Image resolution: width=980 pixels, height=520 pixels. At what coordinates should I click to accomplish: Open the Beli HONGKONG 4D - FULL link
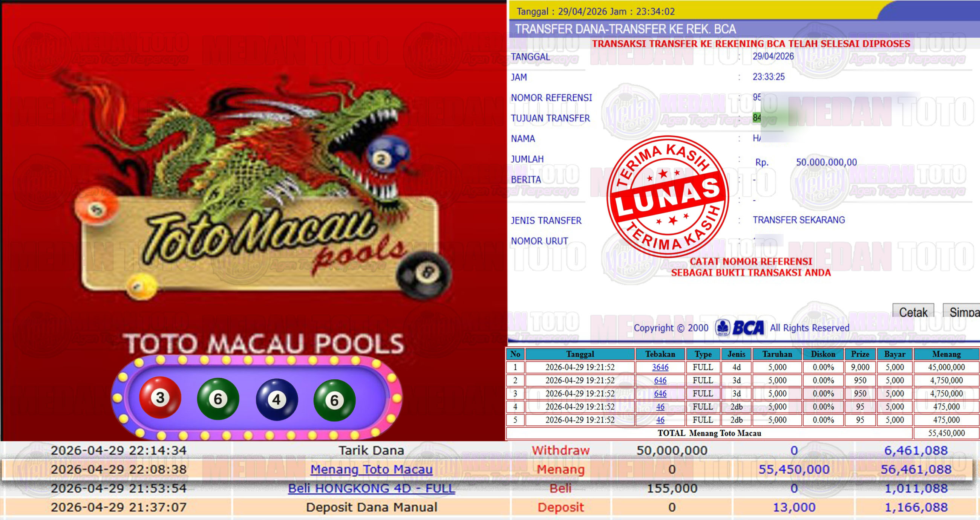coord(371,488)
